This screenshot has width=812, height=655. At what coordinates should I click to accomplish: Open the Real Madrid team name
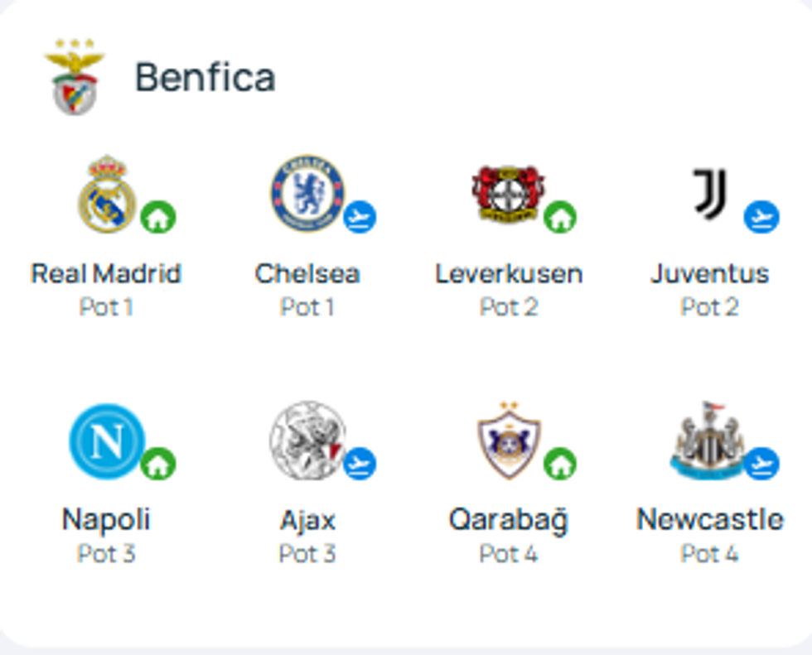coord(106,273)
